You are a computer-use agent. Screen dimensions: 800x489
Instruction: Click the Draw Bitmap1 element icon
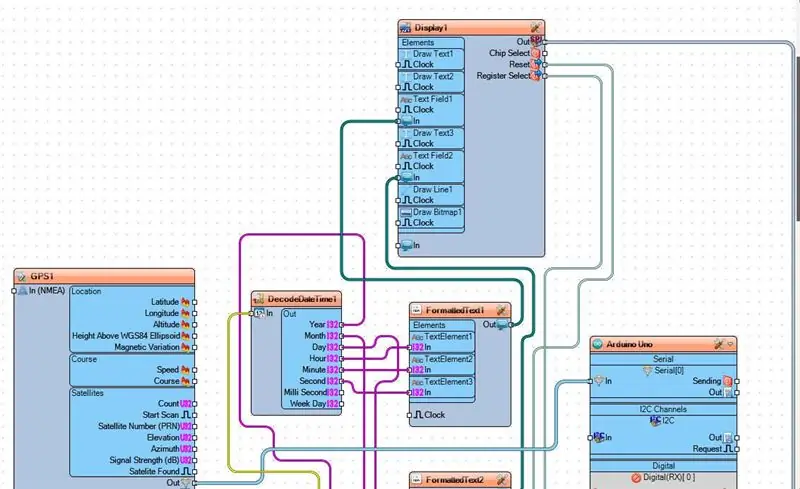(x=406, y=212)
